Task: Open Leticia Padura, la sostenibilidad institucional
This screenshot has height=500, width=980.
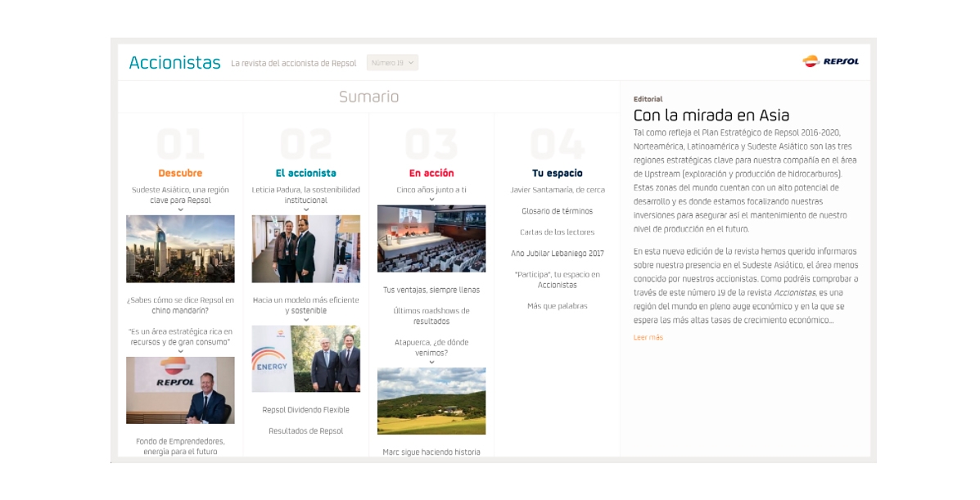Action: tap(305, 195)
